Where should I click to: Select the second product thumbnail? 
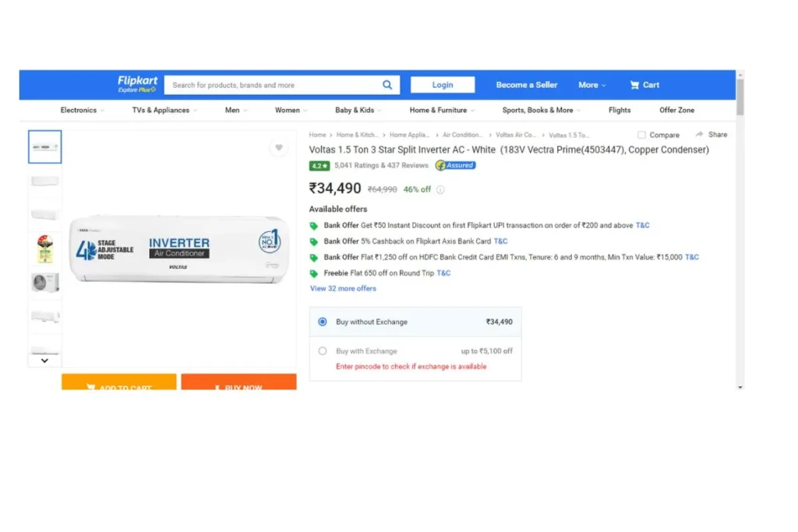tap(44, 181)
